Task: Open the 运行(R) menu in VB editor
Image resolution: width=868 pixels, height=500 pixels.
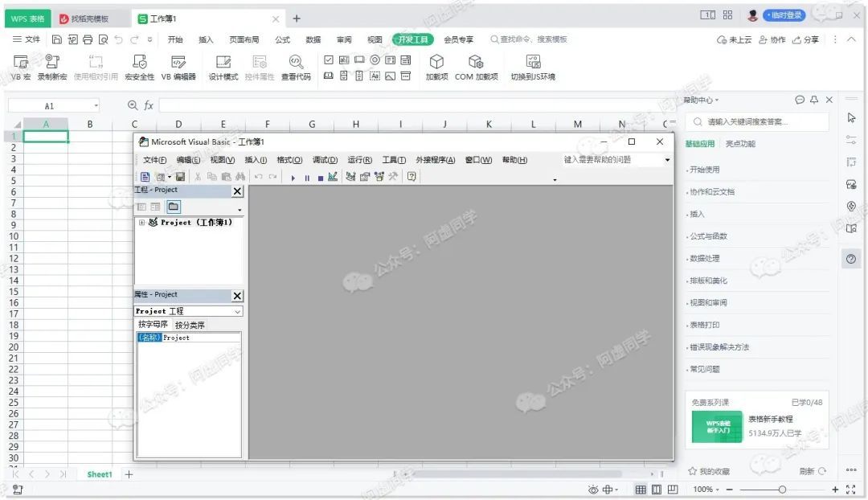Action: coord(360,160)
